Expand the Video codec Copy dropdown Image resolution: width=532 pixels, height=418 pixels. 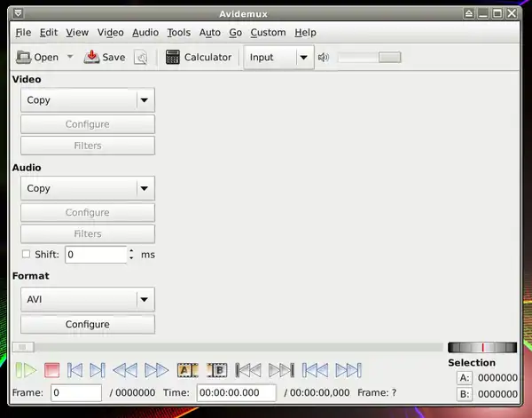145,100
